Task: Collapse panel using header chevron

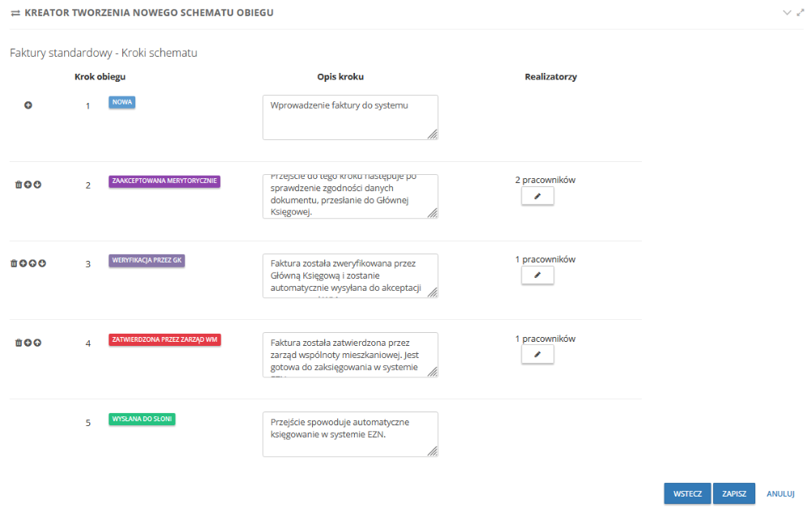Action: [x=787, y=12]
